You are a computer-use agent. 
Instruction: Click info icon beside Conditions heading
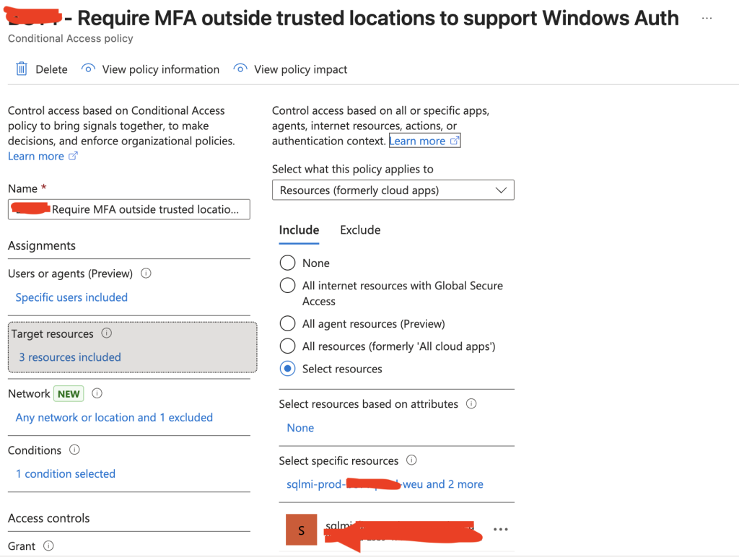click(x=74, y=450)
